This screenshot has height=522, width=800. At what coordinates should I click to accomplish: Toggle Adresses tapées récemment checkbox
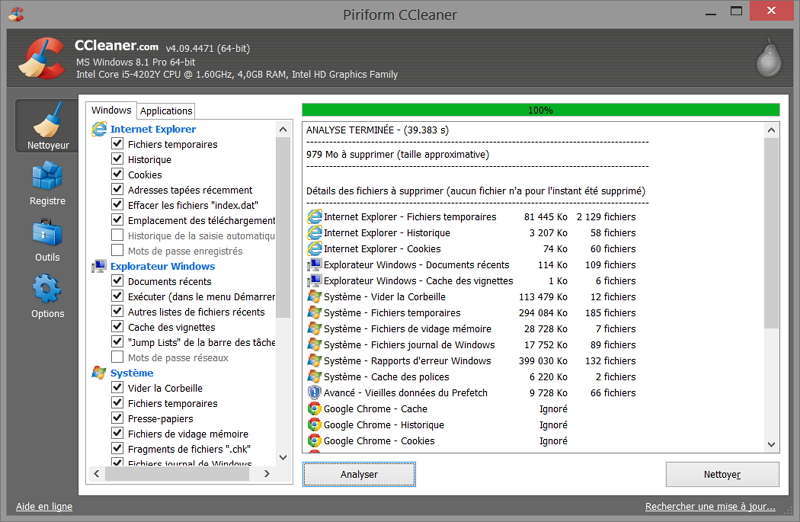tap(117, 189)
